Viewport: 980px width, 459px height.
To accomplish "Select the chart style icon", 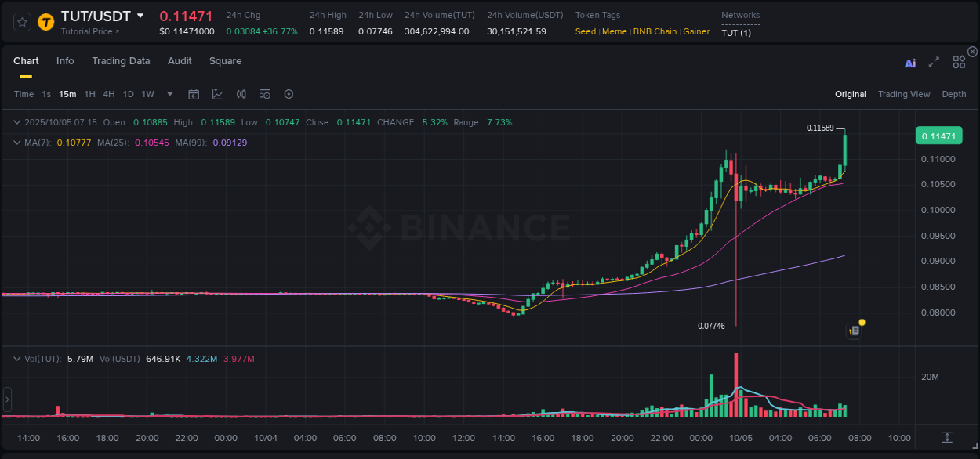I will click(x=217, y=94).
